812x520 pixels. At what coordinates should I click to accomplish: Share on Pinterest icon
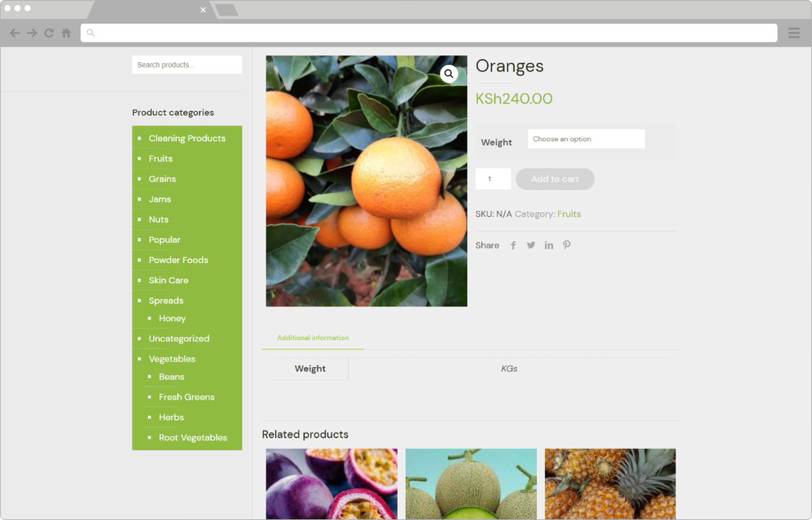pyautogui.click(x=566, y=245)
